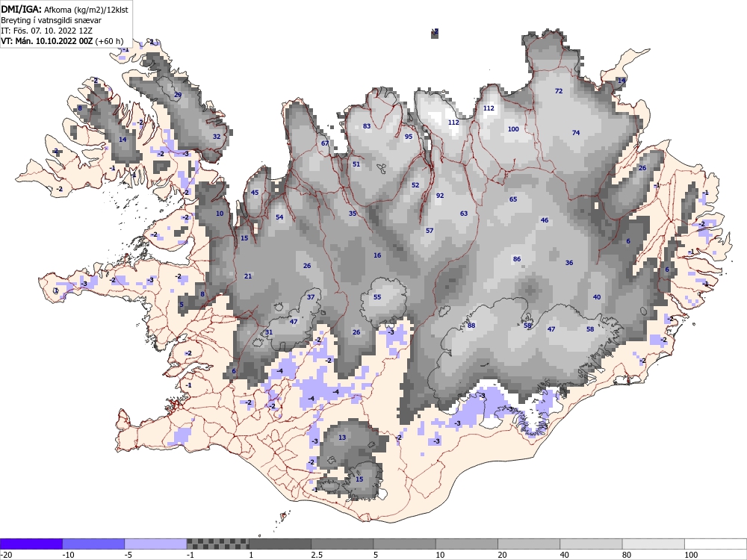Click the '-20' legend label
This screenshot has height=560, width=747.
[6, 555]
